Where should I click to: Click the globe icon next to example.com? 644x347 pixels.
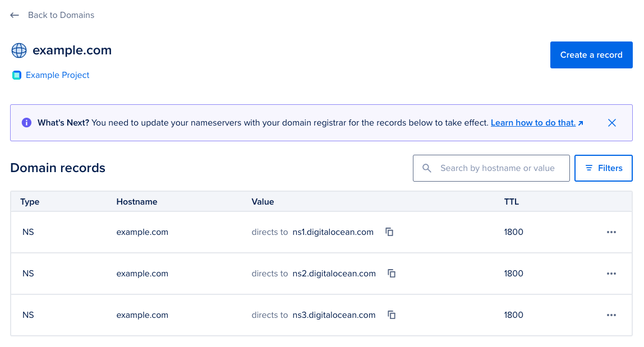point(19,50)
